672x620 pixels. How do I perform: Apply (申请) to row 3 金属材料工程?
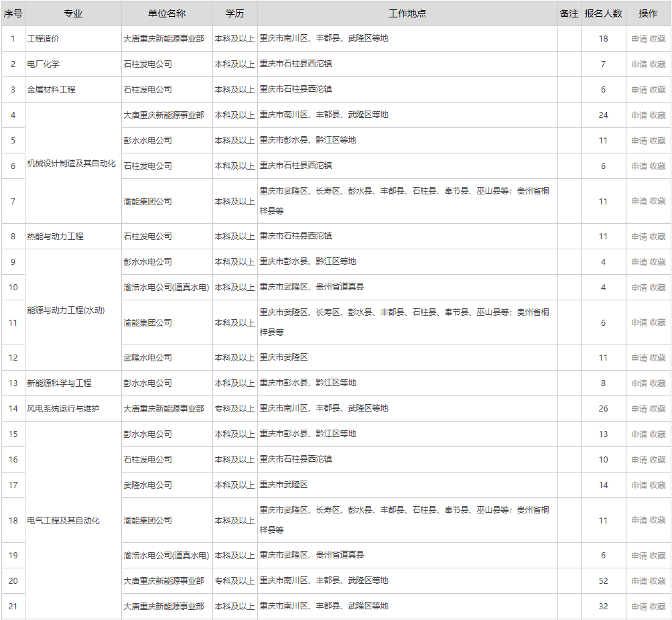639,90
